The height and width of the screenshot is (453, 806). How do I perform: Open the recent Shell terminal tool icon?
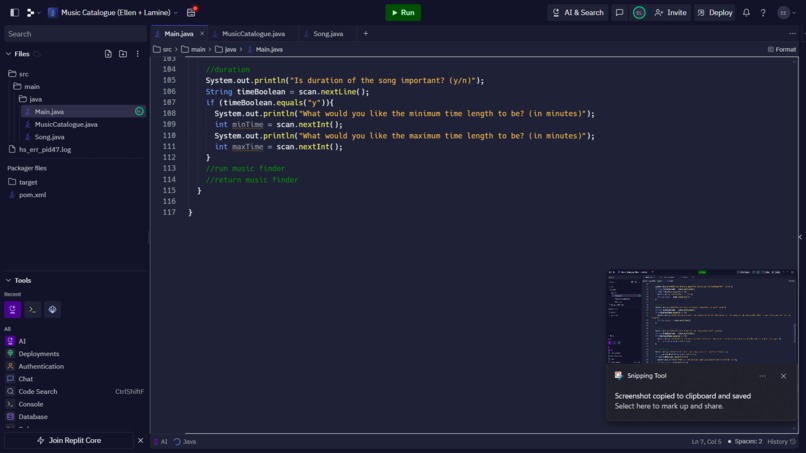point(32,310)
